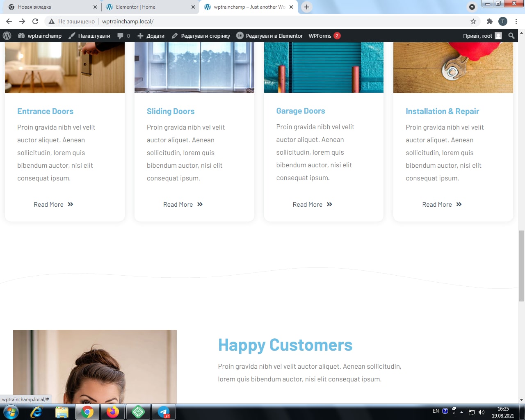
Task: Click the Windows Start orb
Action: click(x=11, y=412)
